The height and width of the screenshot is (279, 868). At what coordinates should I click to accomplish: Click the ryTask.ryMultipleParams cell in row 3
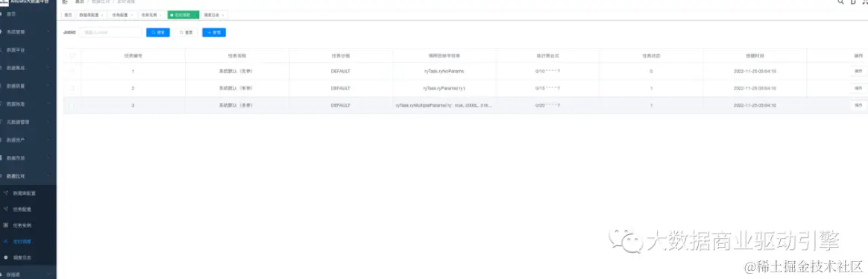click(444, 104)
